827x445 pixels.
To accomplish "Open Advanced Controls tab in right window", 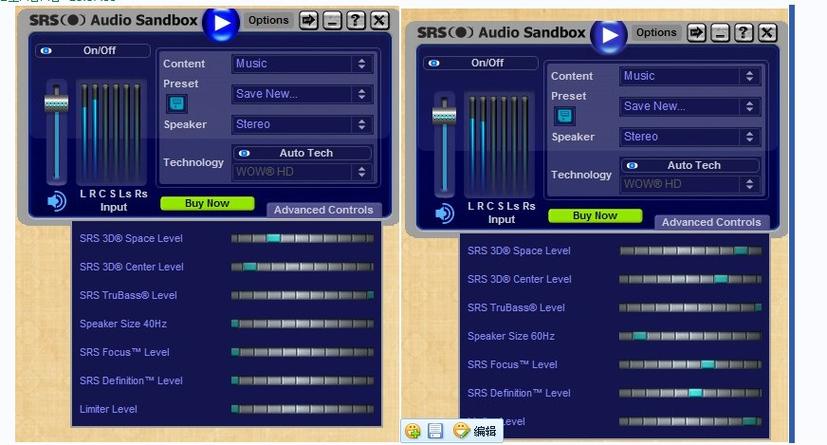I will 711,222.
